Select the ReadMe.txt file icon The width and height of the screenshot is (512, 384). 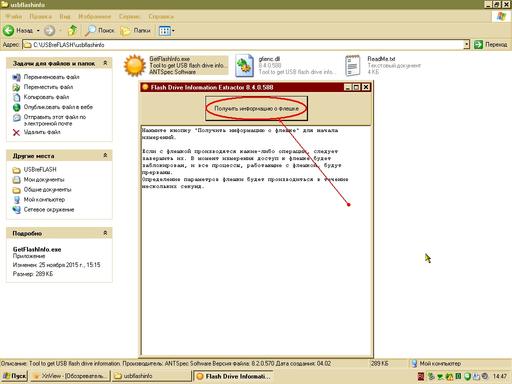pyautogui.click(x=353, y=66)
